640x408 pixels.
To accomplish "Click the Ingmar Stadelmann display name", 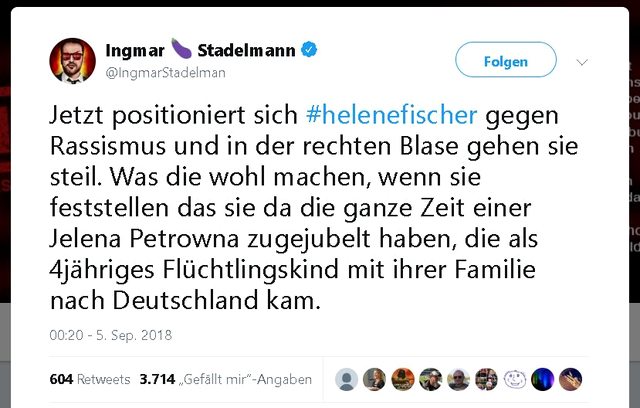I will pyautogui.click(x=200, y=50).
